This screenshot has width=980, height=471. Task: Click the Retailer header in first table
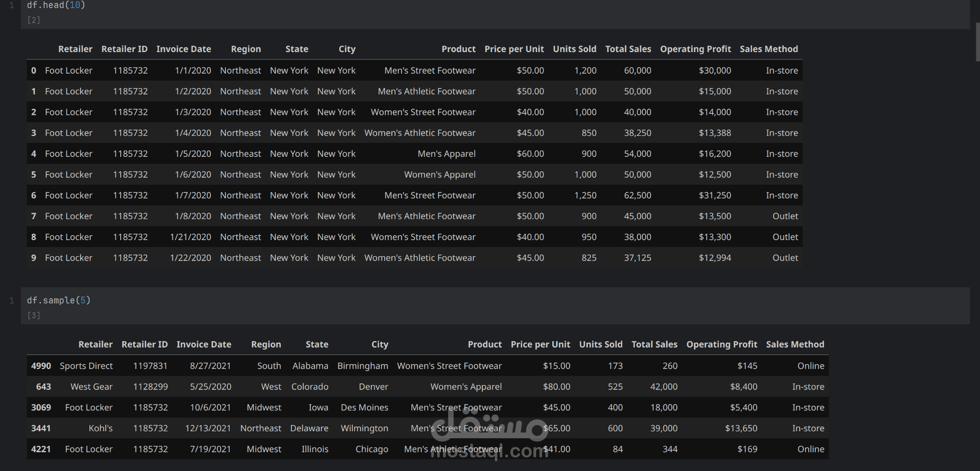(75, 49)
